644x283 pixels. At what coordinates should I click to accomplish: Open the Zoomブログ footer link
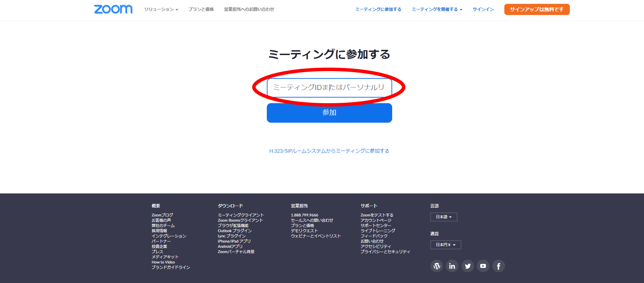(x=162, y=215)
